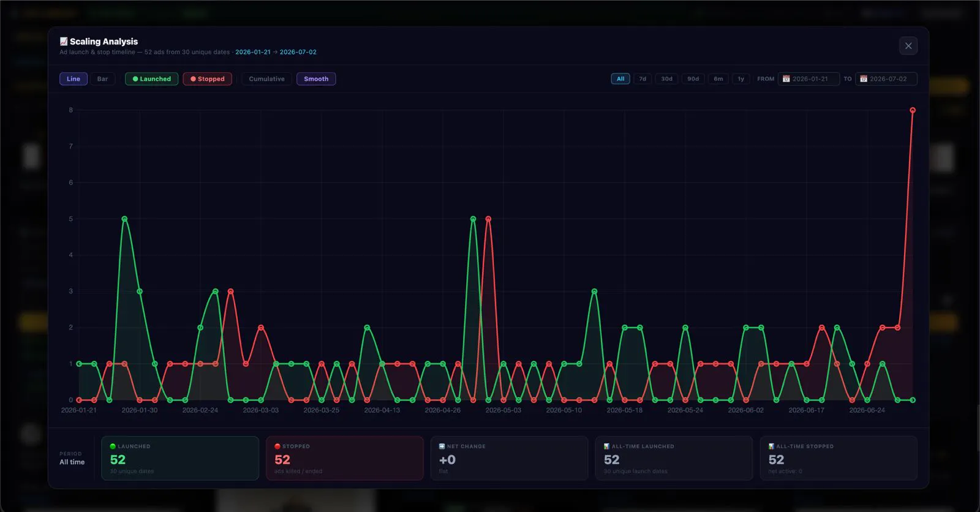Click green peak point near 2026-01-30
Image resolution: width=980 pixels, height=512 pixels.
[x=125, y=219]
